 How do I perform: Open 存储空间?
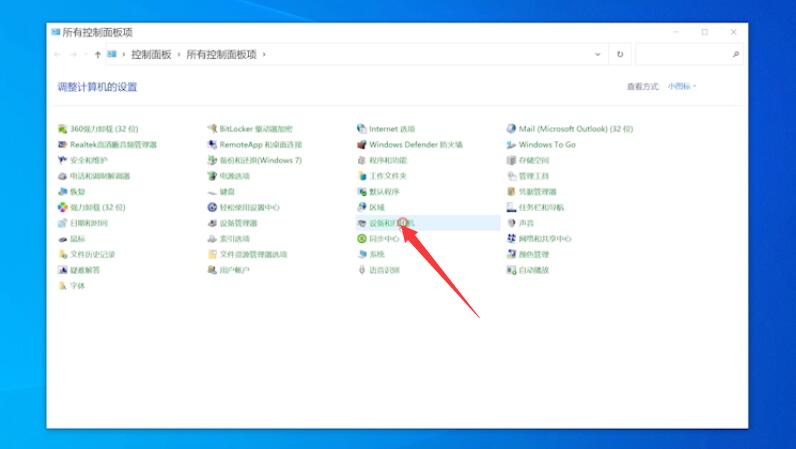528,161
